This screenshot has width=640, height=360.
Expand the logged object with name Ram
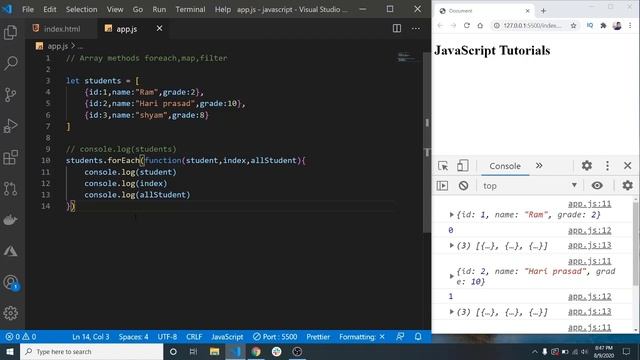(x=451, y=214)
